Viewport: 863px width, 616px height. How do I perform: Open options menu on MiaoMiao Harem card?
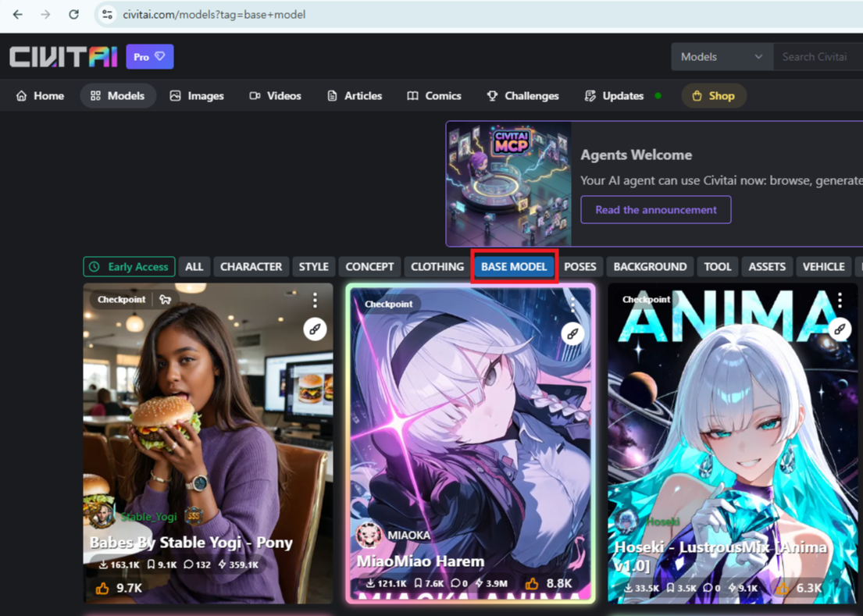[573, 304]
